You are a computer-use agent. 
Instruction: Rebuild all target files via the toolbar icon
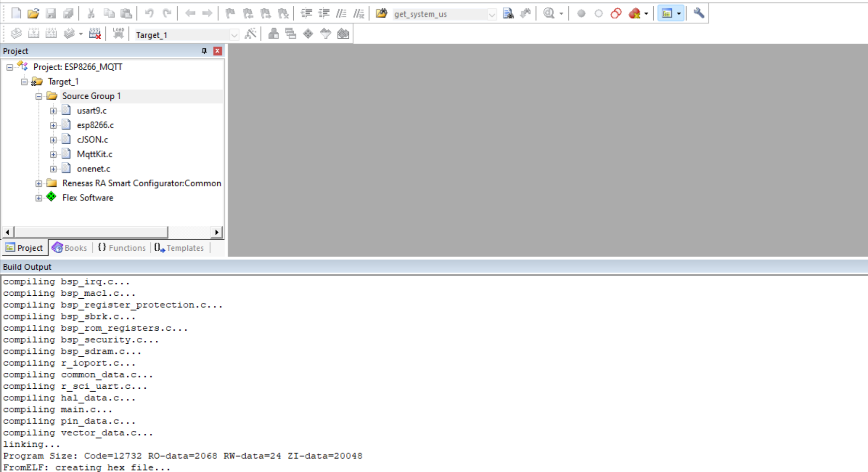(51, 33)
